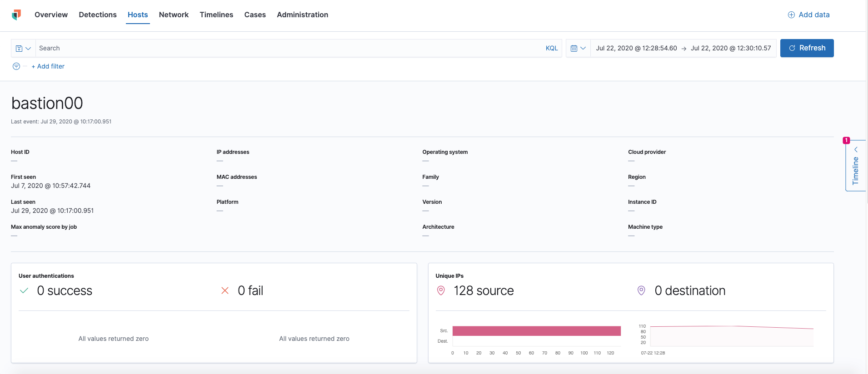
Task: Click the start date Jul 22 12:28:54.60
Action: pyautogui.click(x=636, y=49)
